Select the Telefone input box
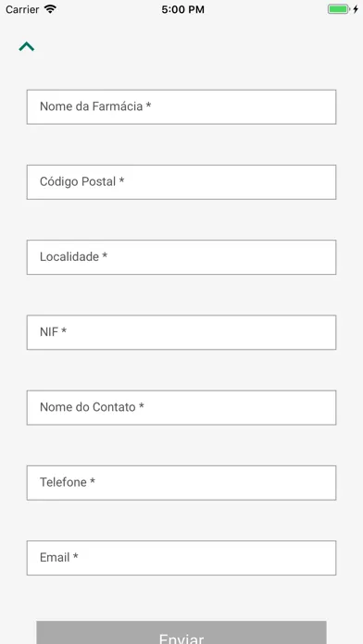The height and width of the screenshot is (644, 363). click(181, 483)
